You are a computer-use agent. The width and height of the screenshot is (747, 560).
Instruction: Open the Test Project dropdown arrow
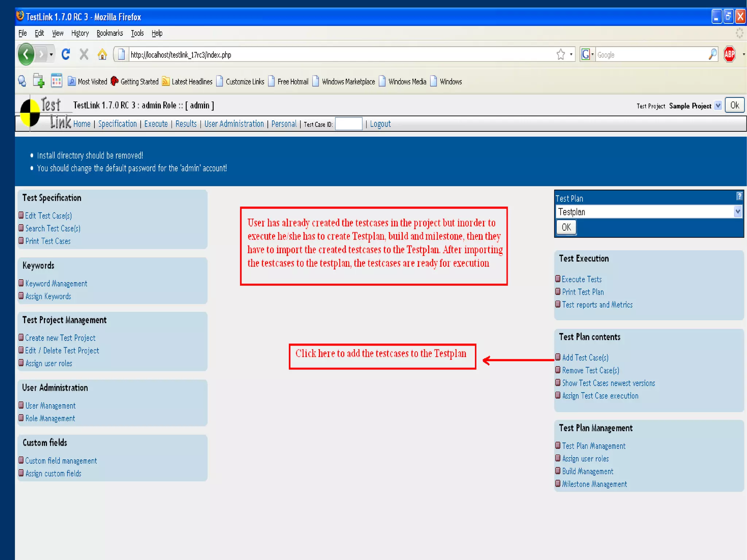(x=718, y=106)
